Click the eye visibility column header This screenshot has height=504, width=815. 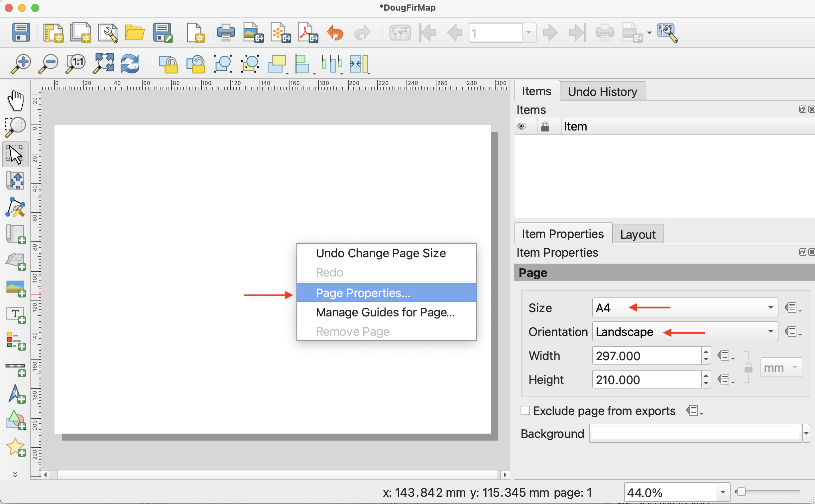tap(522, 126)
